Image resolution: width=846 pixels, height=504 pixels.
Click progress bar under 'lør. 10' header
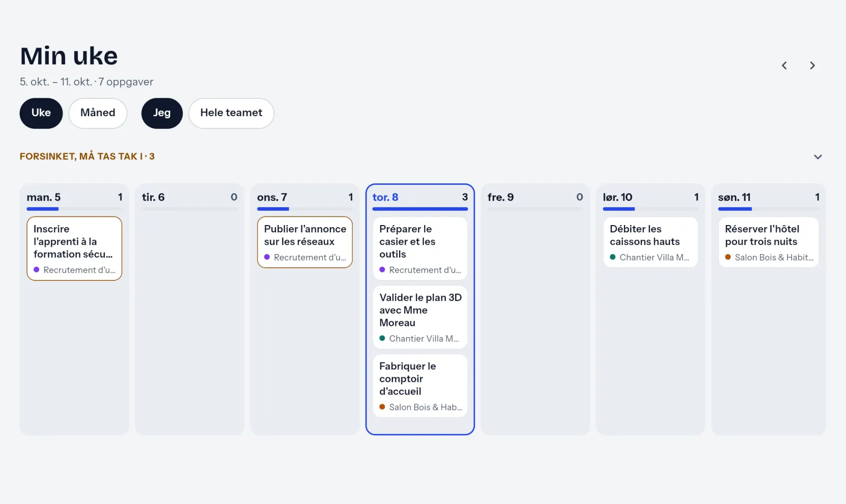[x=651, y=209]
